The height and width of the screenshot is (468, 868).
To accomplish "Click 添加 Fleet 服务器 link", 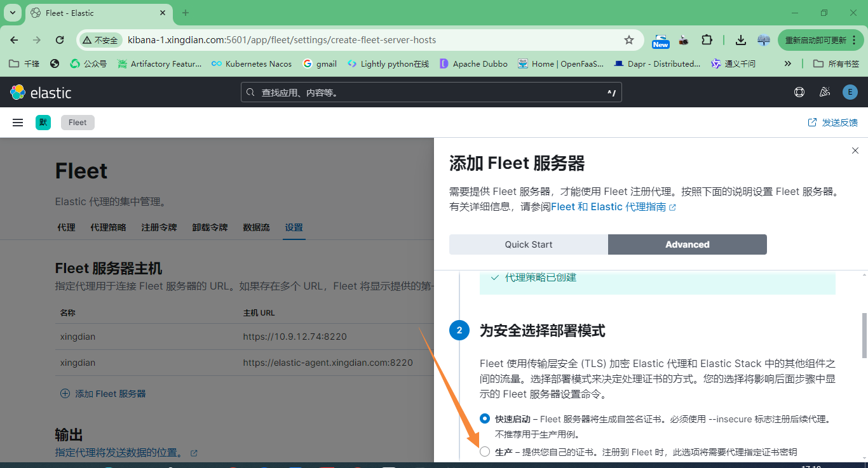I will (x=103, y=394).
